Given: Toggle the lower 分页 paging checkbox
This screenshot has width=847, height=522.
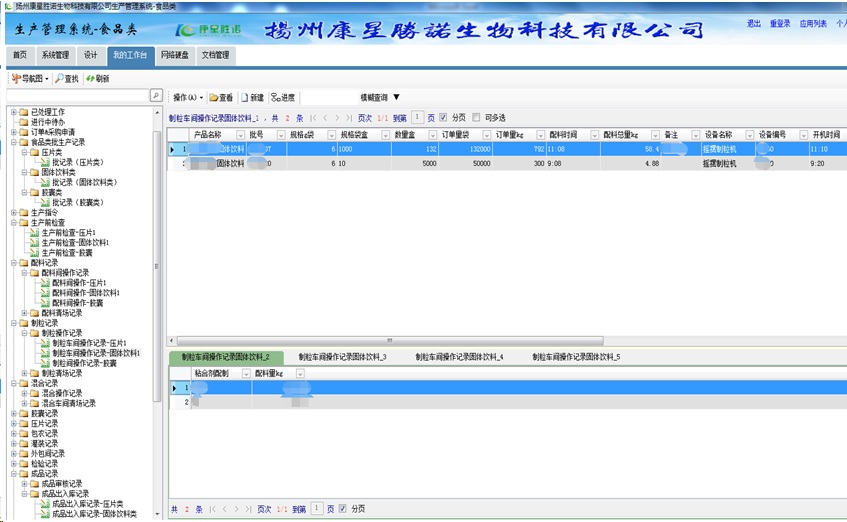Looking at the screenshot, I should point(343,509).
